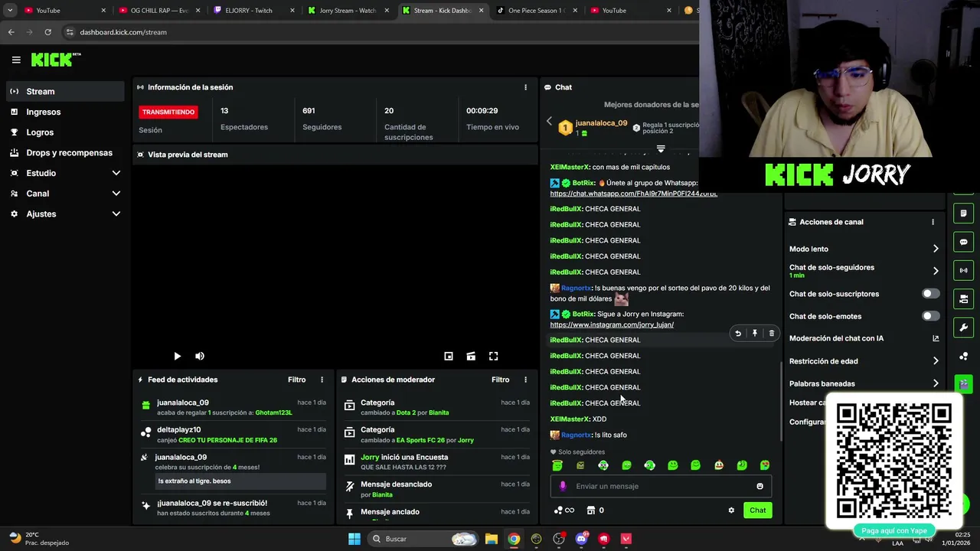Toggle Chat de solo-suscriptores
This screenshot has height=551, width=980.
930,294
